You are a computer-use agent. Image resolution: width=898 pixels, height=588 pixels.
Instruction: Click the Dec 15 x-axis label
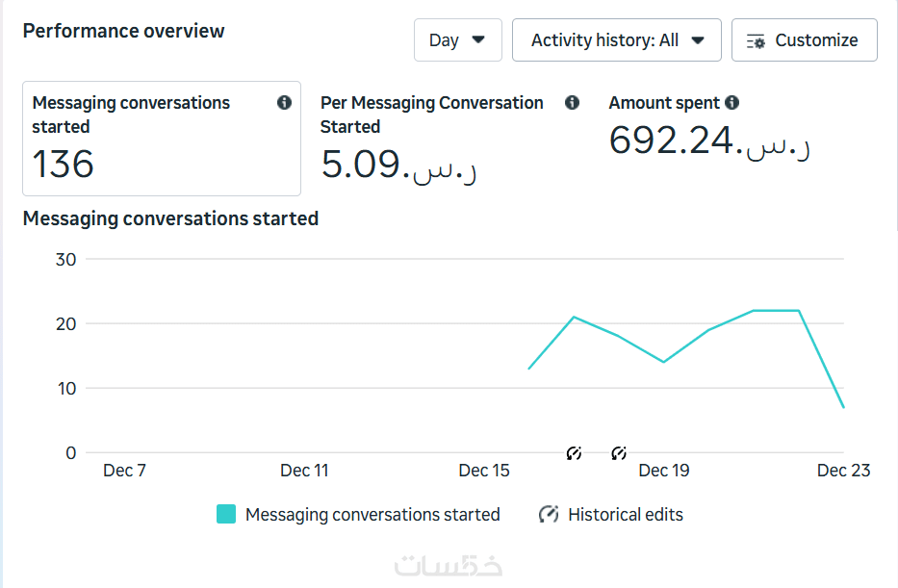point(484,471)
